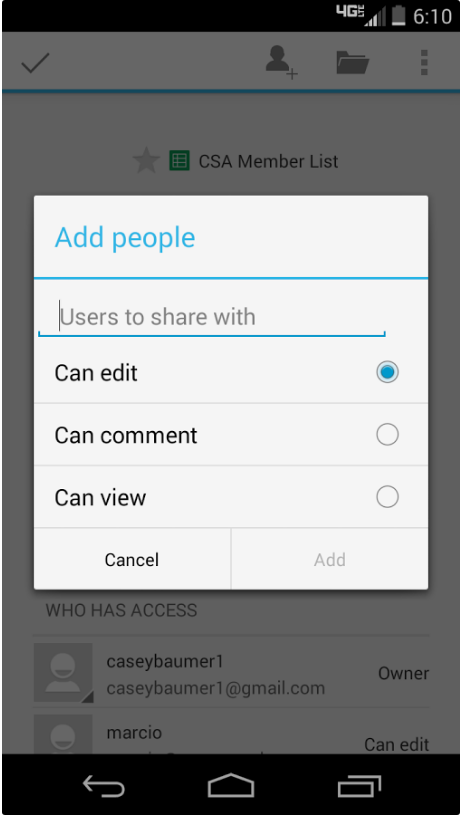The width and height of the screenshot is (460, 815).
Task: Click the Add button
Action: pyautogui.click(x=330, y=559)
